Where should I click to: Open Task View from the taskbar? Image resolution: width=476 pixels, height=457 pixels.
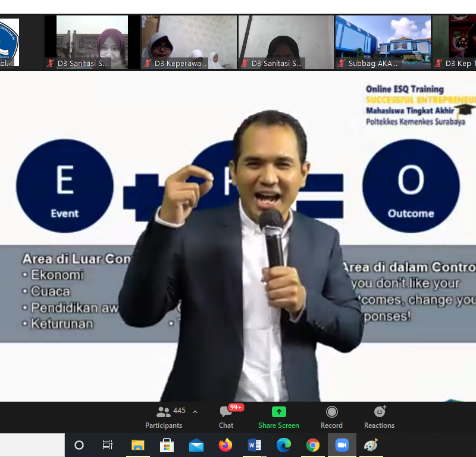pyautogui.click(x=108, y=445)
